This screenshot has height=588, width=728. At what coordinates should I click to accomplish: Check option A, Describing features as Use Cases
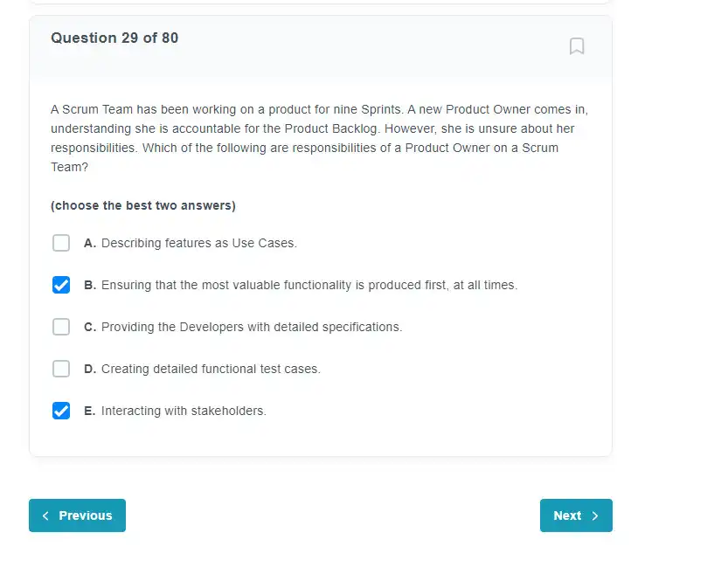[61, 243]
